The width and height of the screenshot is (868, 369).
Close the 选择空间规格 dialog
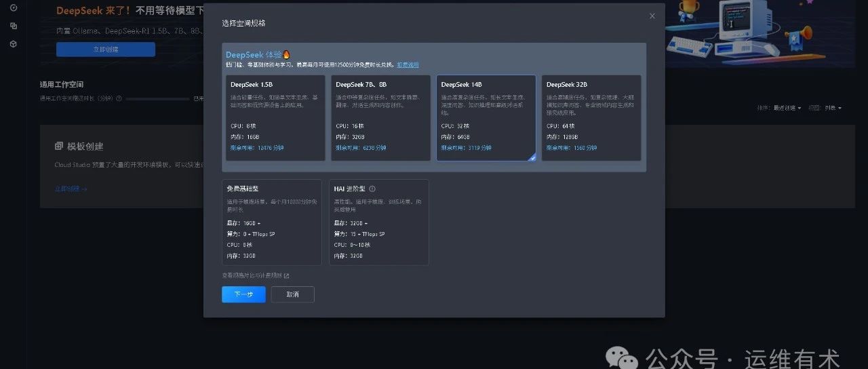(x=652, y=16)
